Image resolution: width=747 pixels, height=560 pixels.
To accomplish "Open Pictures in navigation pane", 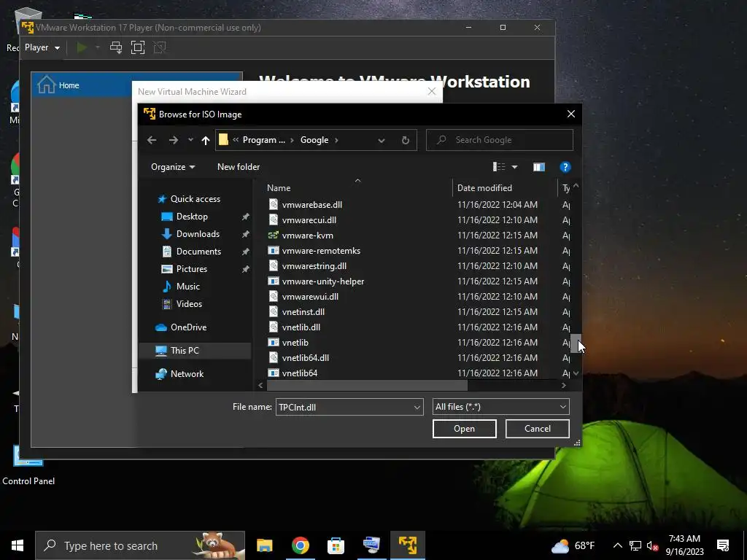I will point(192,269).
